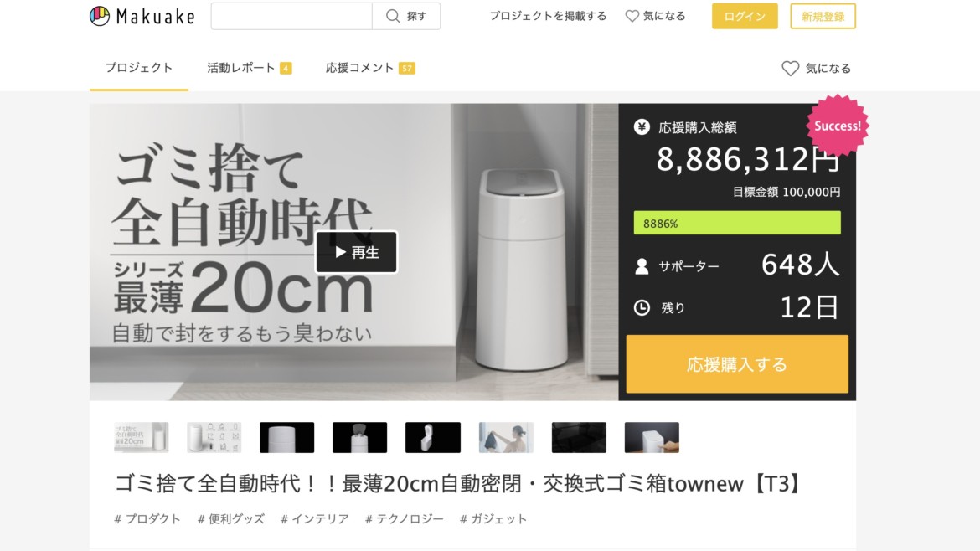Click the 648人 supporter count
The image size is (980, 551).
pos(800,265)
